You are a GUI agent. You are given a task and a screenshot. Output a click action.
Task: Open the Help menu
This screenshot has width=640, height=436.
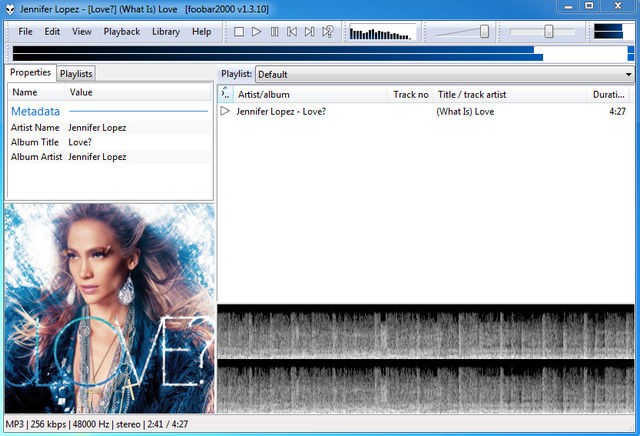pyautogui.click(x=202, y=32)
